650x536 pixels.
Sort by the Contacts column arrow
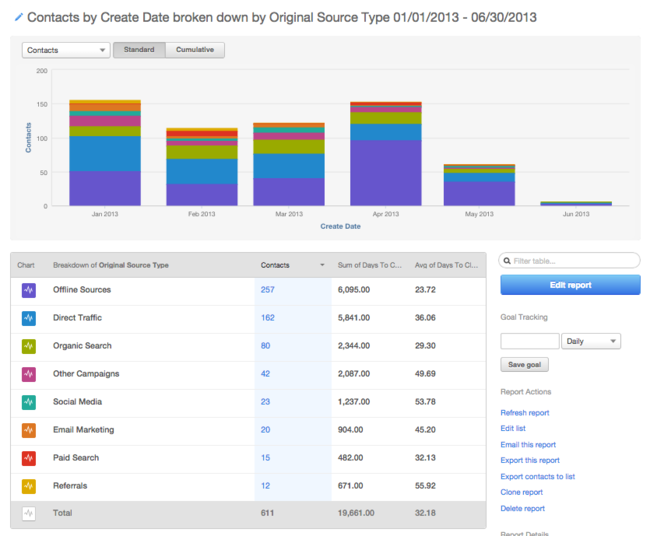322,266
